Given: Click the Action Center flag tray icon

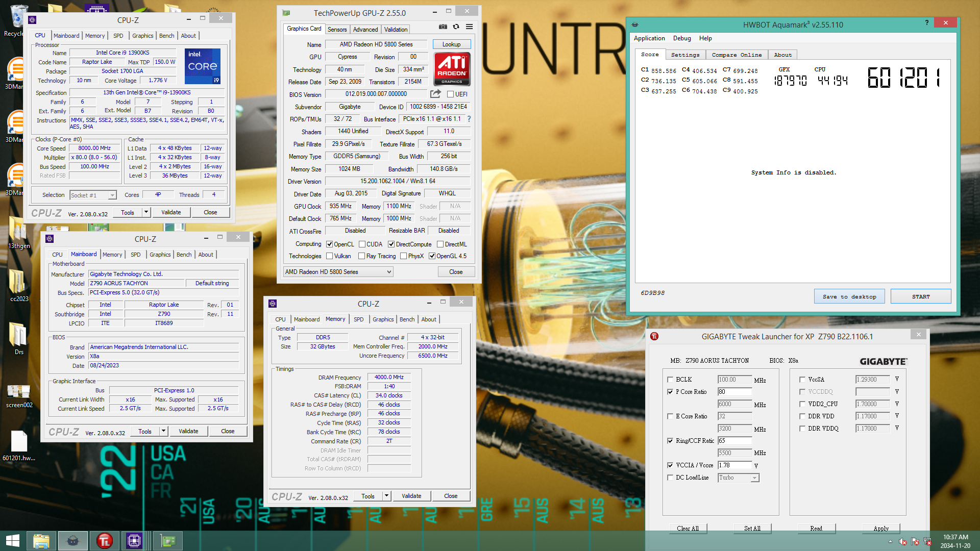Looking at the screenshot, I should (x=915, y=542).
